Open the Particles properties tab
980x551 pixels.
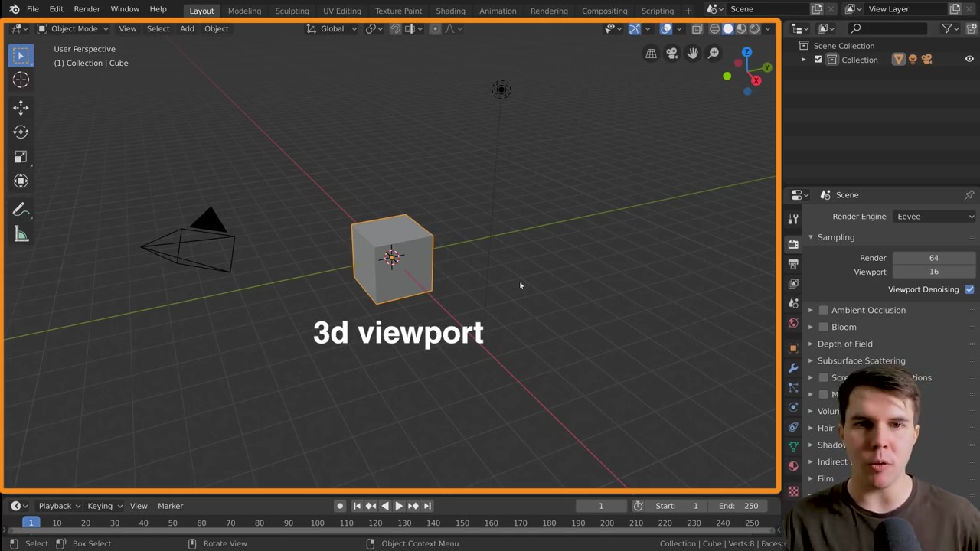tap(793, 387)
